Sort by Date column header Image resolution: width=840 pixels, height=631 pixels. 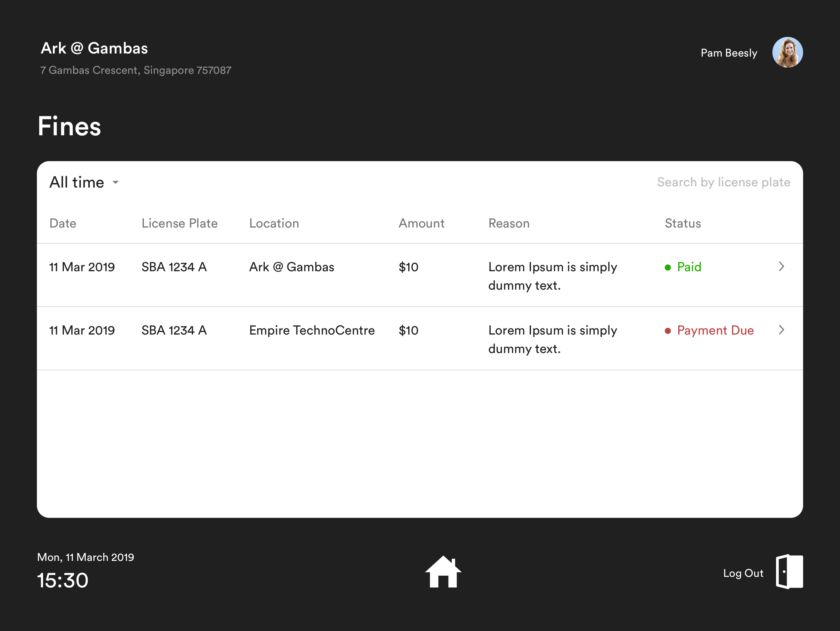click(x=63, y=223)
